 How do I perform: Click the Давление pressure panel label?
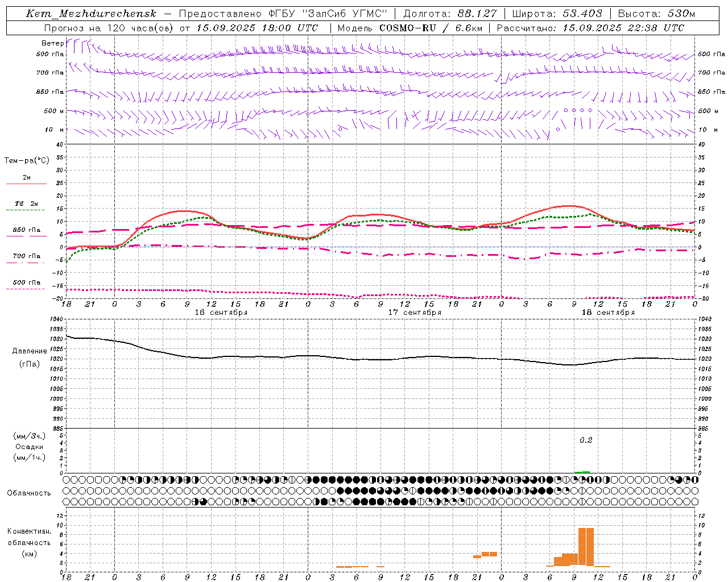30,351
